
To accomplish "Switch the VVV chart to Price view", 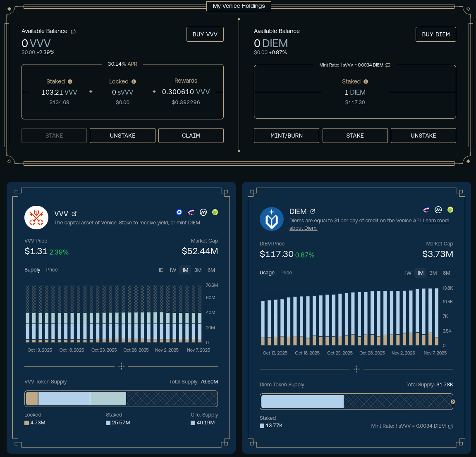I will point(52,270).
